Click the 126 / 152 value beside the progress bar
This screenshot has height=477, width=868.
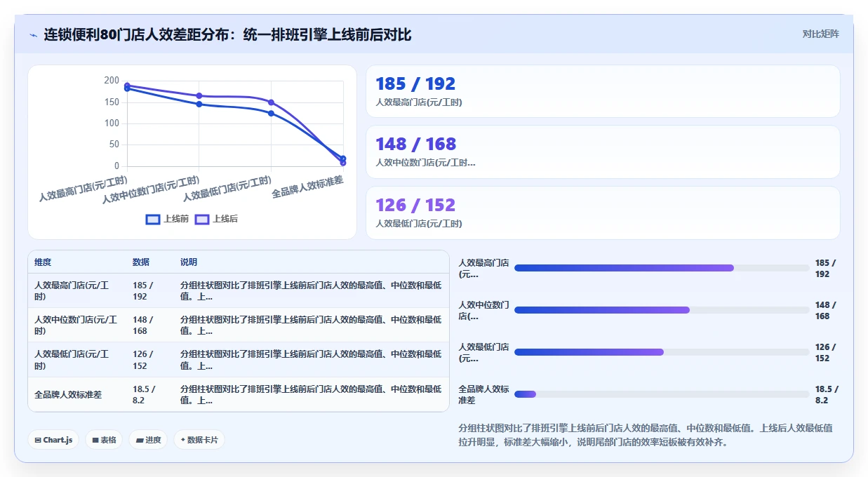pos(826,353)
